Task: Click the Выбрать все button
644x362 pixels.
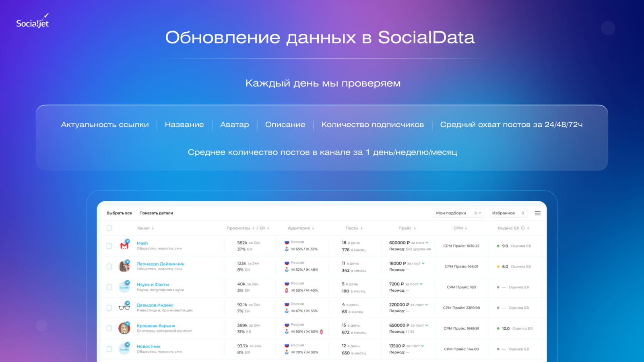Action: (119, 213)
